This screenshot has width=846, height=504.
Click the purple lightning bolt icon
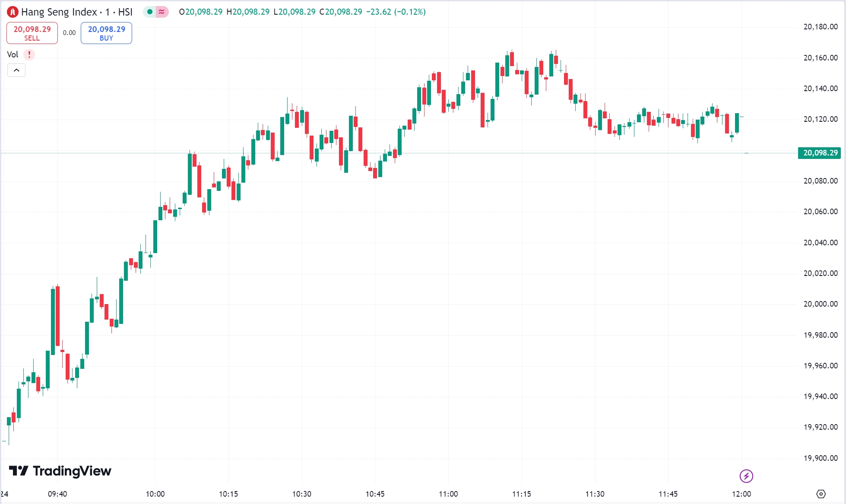746,476
